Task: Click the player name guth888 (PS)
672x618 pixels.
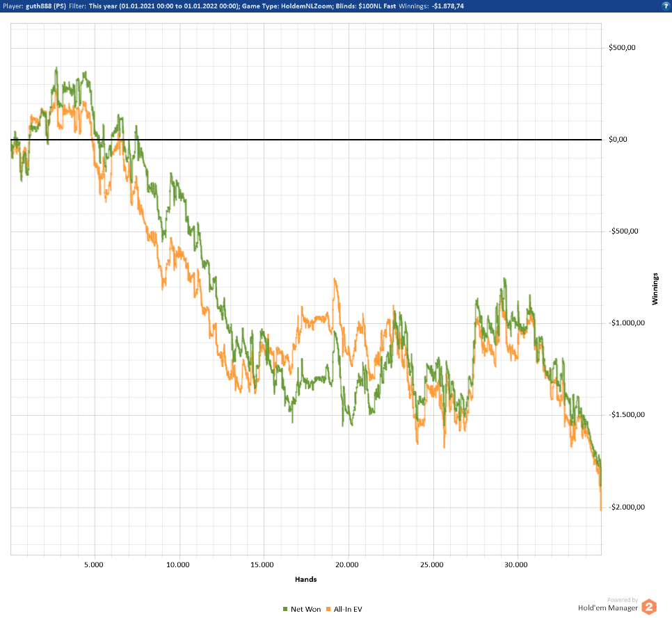Action: 46,6
